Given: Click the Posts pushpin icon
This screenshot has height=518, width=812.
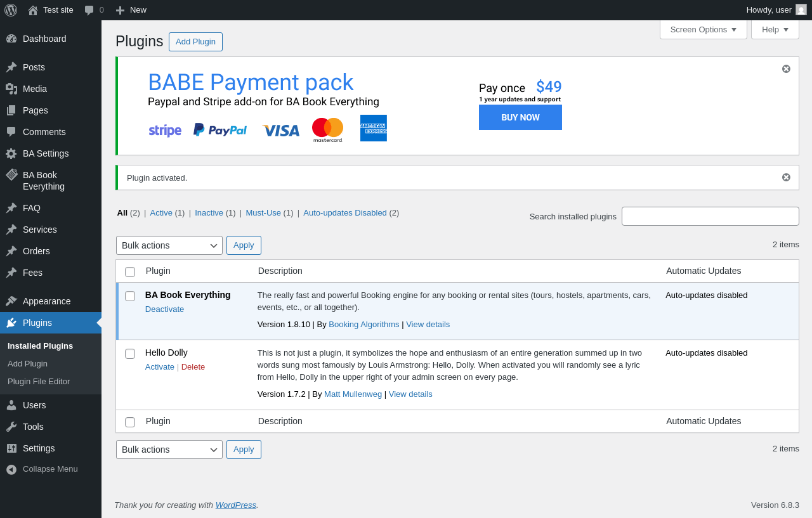Looking at the screenshot, I should pyautogui.click(x=11, y=67).
